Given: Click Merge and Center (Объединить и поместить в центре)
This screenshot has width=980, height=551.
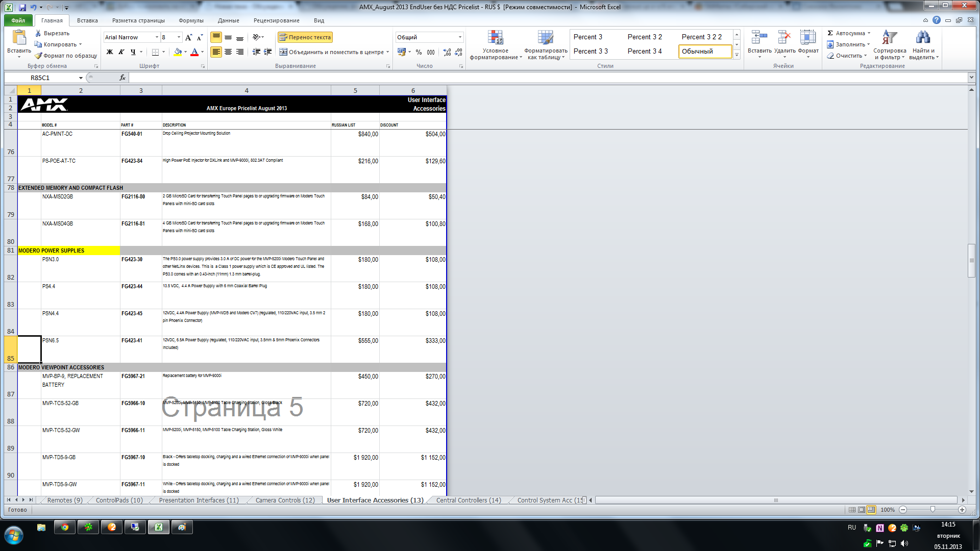Looking at the screenshot, I should (x=331, y=52).
